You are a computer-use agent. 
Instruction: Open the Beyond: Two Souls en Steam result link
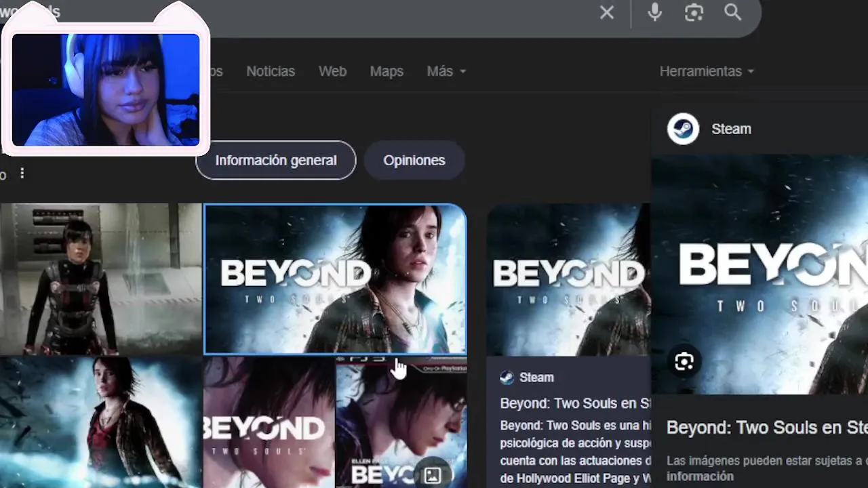click(575, 403)
